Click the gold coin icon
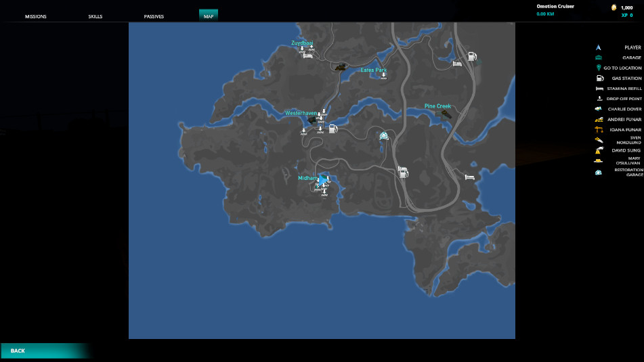644x362 pixels. [x=614, y=7]
